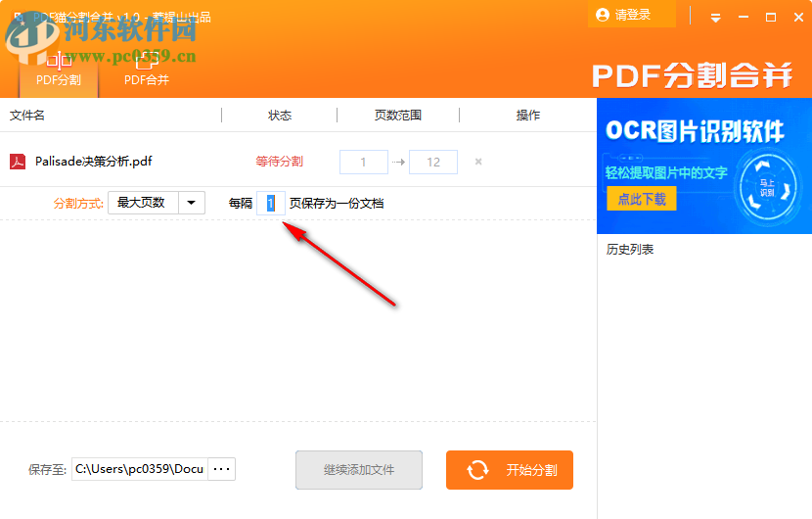Click the 文件名 column header
Screen dimensions: 812x519
click(x=27, y=116)
